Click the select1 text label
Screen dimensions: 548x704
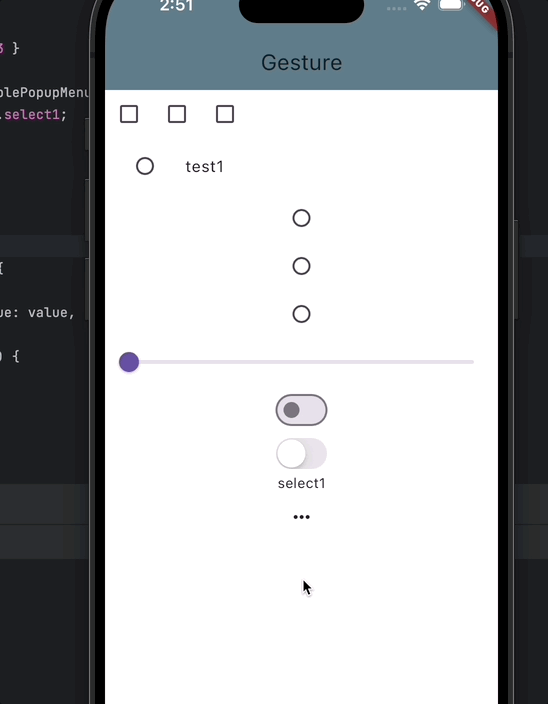point(301,484)
